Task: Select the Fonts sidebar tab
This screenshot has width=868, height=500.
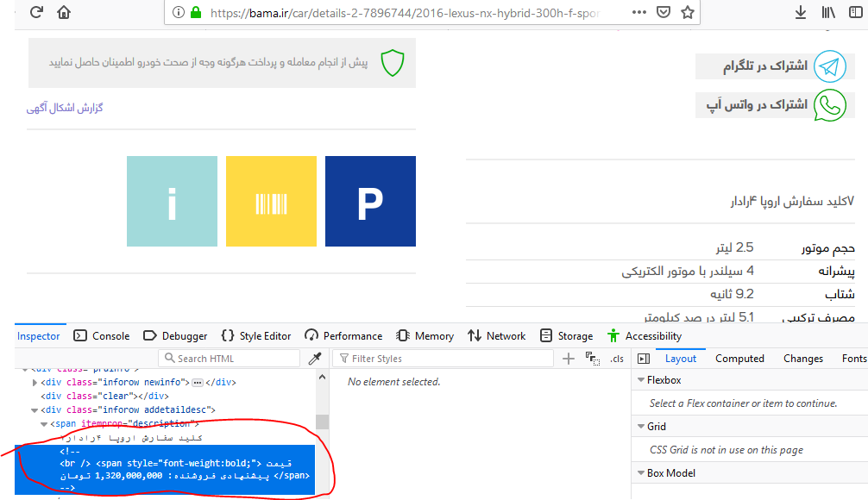Action: [853, 359]
